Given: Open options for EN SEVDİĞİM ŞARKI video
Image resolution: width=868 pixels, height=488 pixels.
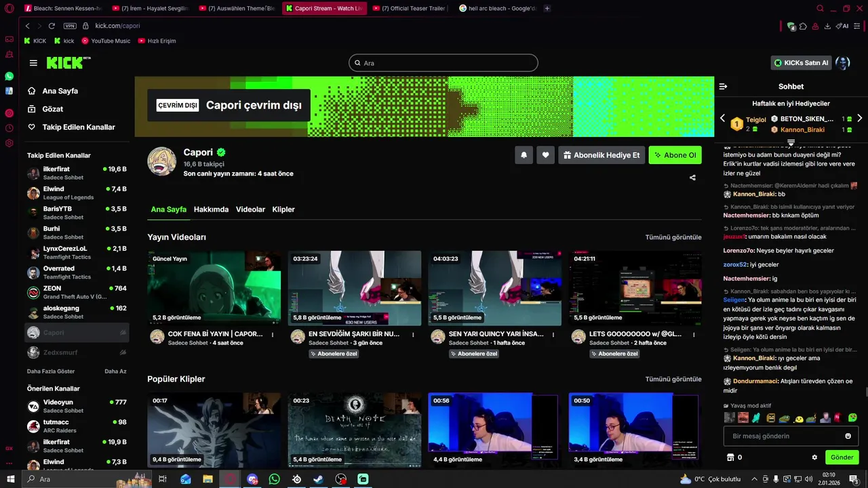Looking at the screenshot, I should [x=413, y=334].
